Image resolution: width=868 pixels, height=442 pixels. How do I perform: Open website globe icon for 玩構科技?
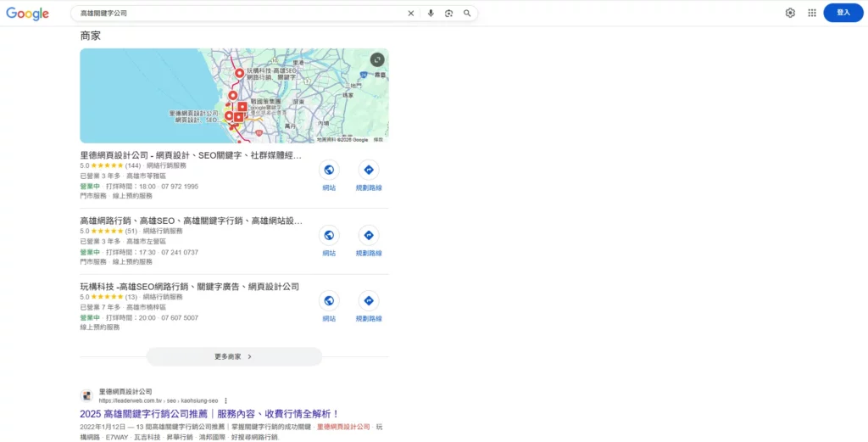point(329,301)
